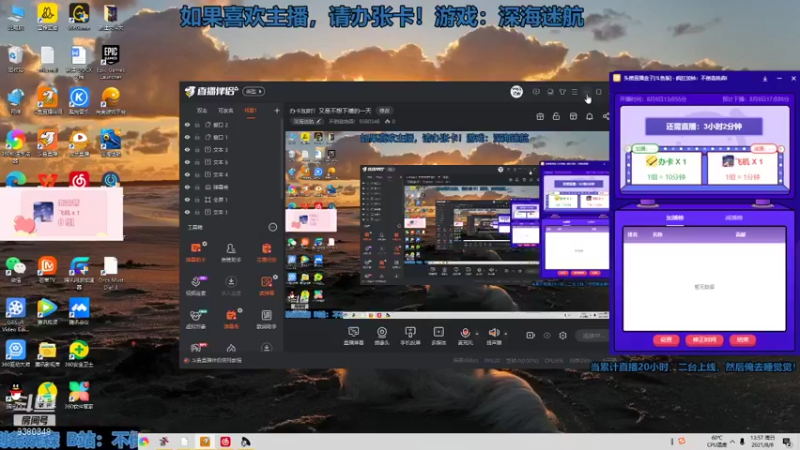Open hamburger menu in Live Companion header
The height and width of the screenshot is (450, 800).
tap(574, 92)
